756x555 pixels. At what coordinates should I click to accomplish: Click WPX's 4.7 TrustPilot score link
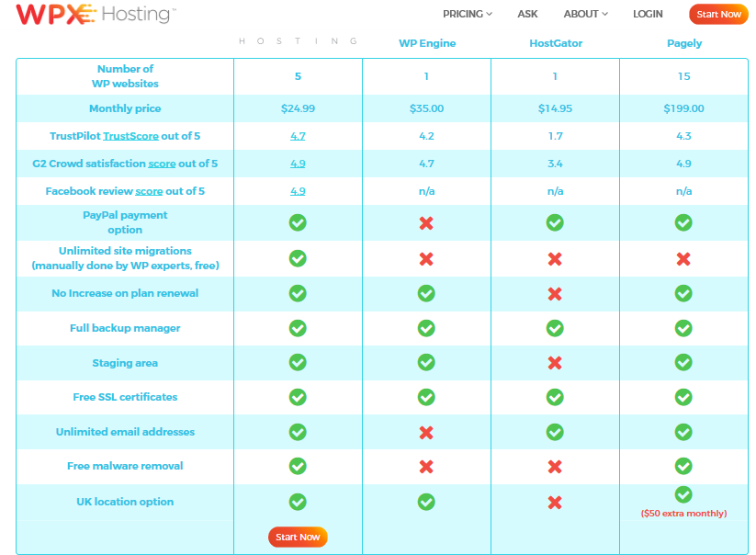pyautogui.click(x=298, y=136)
